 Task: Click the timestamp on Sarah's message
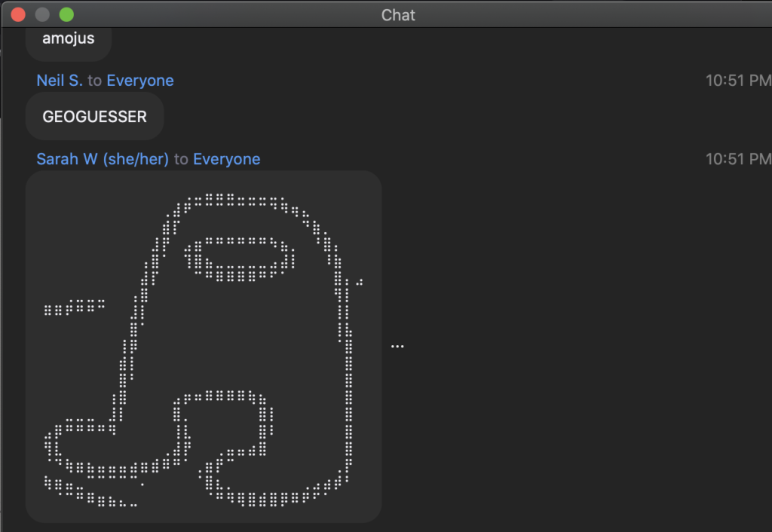pos(737,159)
